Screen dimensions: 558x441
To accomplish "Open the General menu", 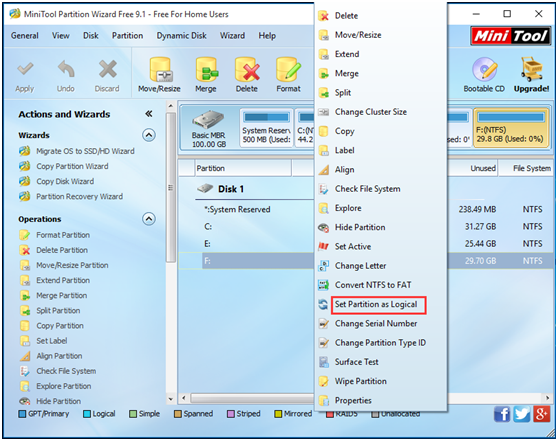I will pyautogui.click(x=25, y=36).
